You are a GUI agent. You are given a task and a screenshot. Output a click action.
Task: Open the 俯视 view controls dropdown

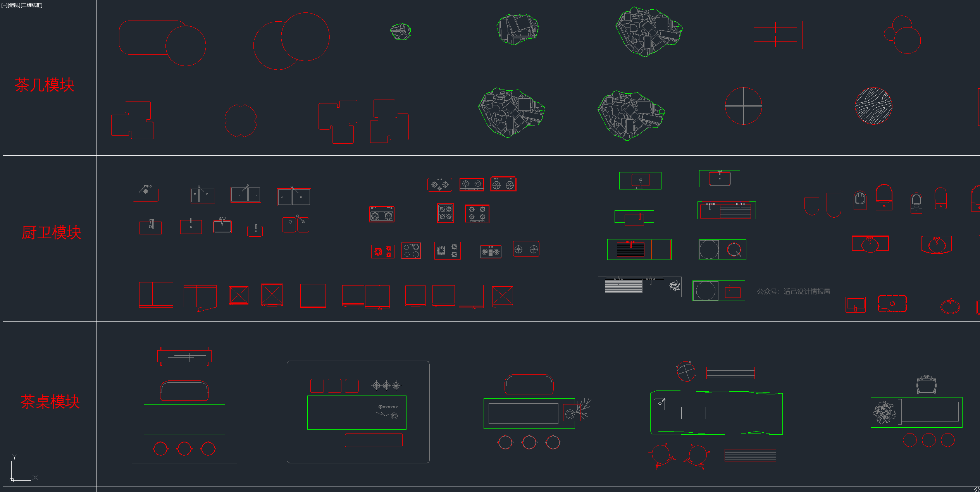pyautogui.click(x=14, y=5)
